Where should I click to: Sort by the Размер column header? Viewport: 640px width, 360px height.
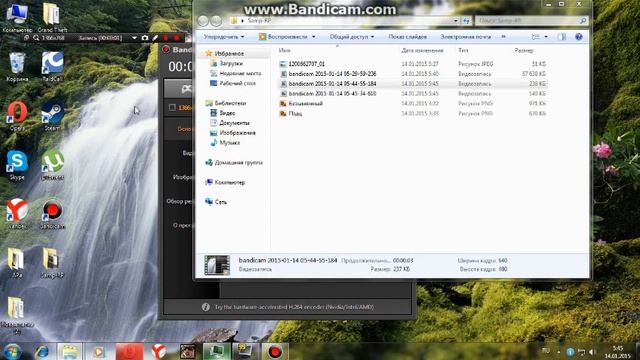click(524, 50)
